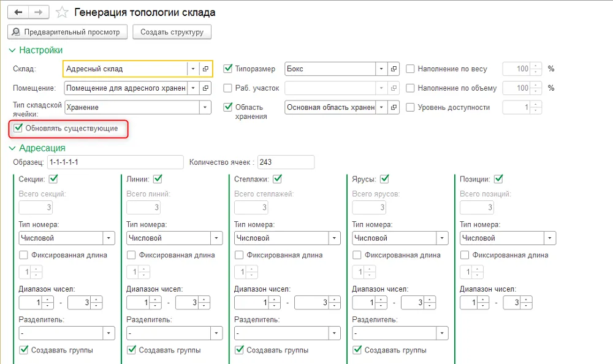Add form to favorites via star icon

pyautogui.click(x=62, y=12)
